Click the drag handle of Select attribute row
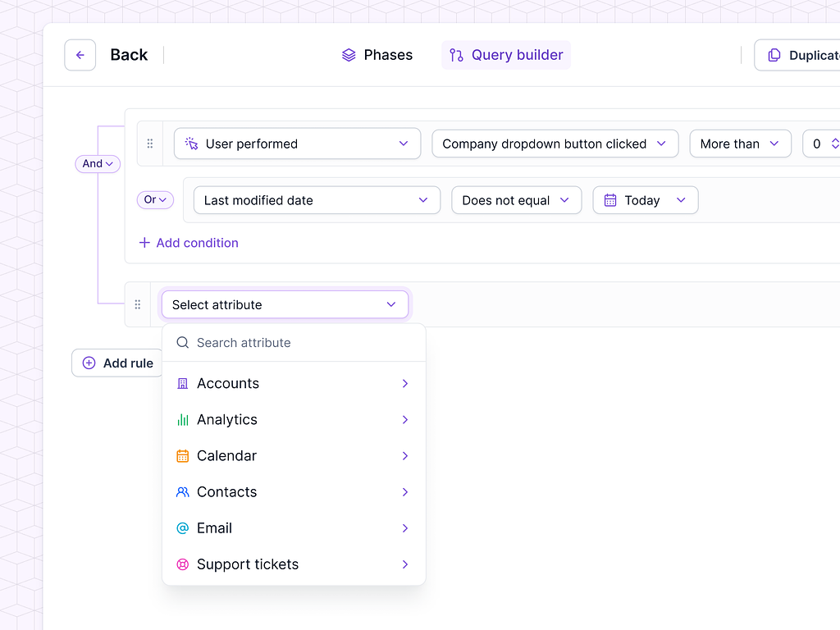Image resolution: width=840 pixels, height=630 pixels. [138, 304]
